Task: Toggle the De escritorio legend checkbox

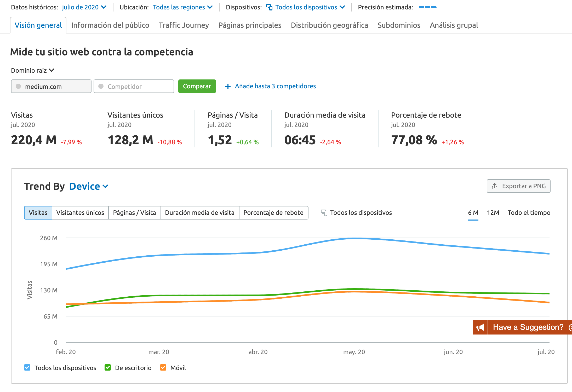Action: [108, 368]
